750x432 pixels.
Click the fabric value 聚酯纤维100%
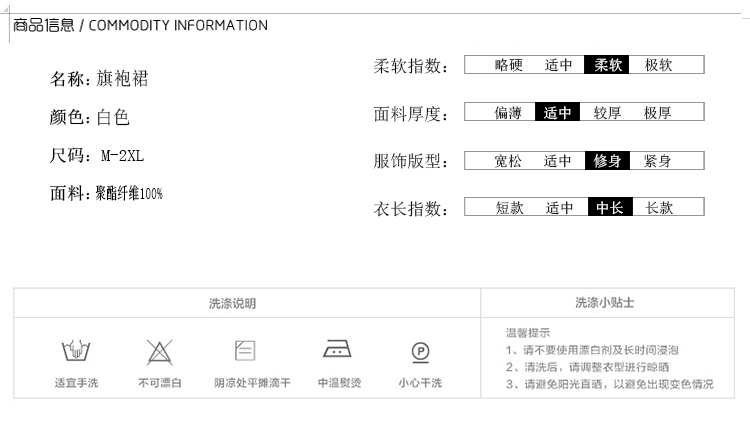pyautogui.click(x=129, y=193)
